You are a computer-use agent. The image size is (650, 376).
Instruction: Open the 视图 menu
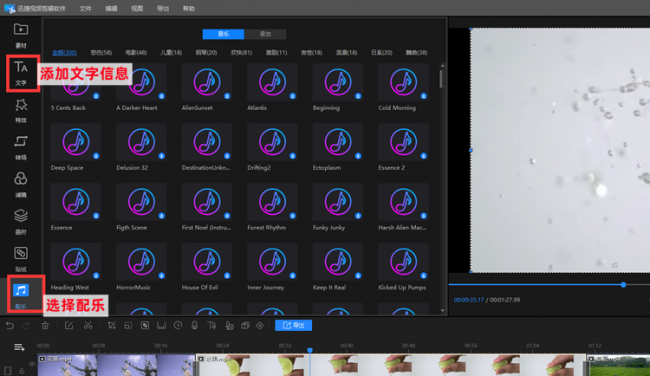tap(137, 8)
